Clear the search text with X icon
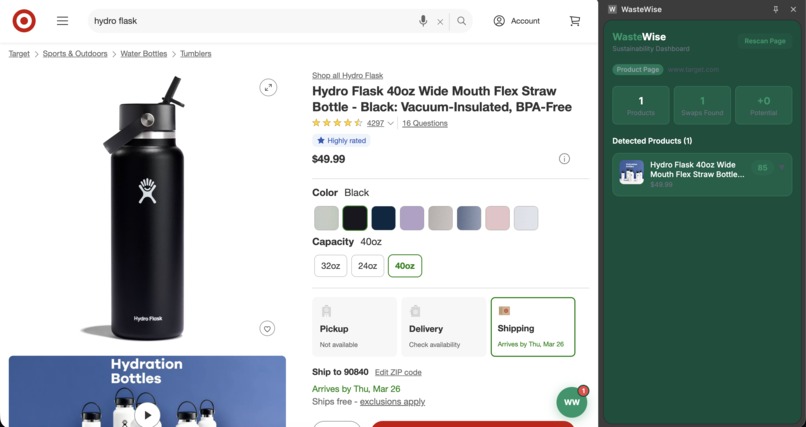Screen dimensions: 806x427 (x=440, y=22)
